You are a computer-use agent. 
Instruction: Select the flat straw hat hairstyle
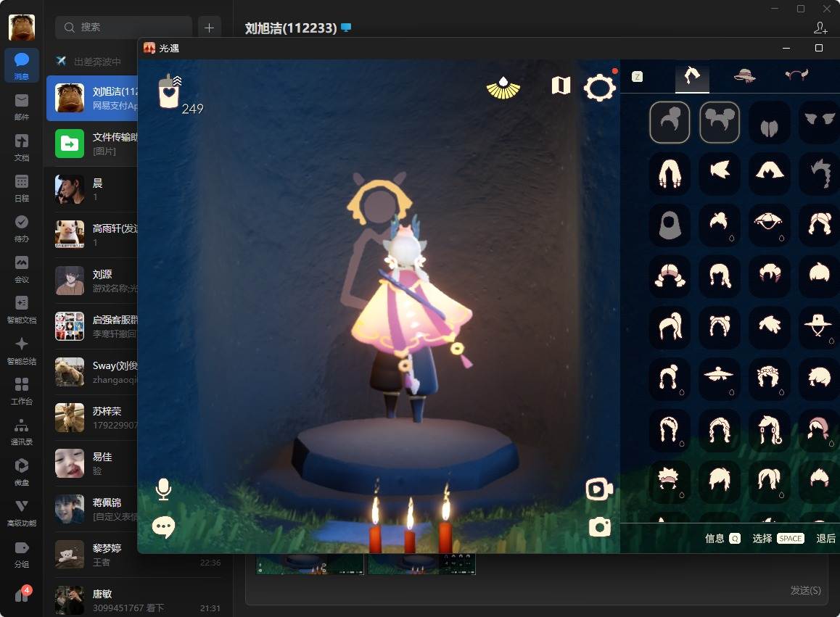(720, 378)
